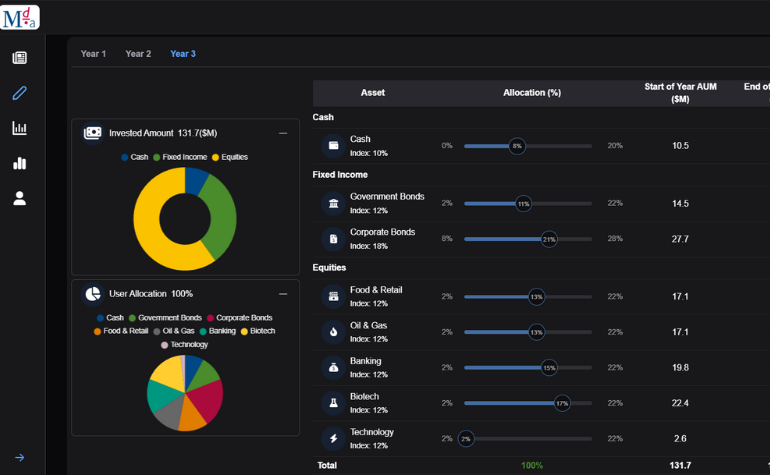Viewport: 770px width, 475px height.
Task: Switch to the Year 2 tab
Action: click(138, 54)
